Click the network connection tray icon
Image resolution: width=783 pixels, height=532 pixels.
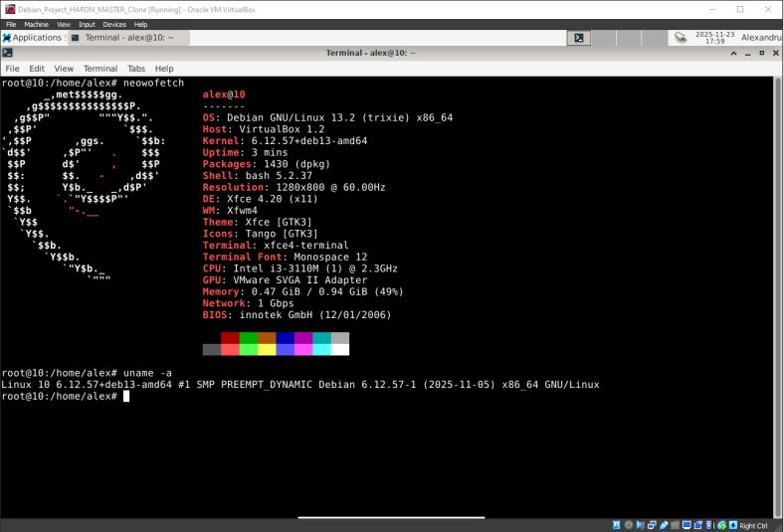point(681,38)
